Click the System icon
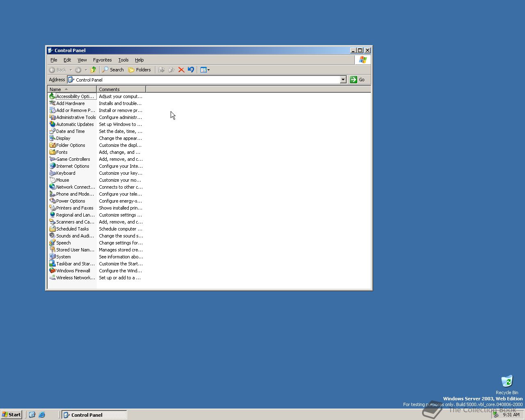Viewport: 525px width, 420px height. (x=52, y=257)
